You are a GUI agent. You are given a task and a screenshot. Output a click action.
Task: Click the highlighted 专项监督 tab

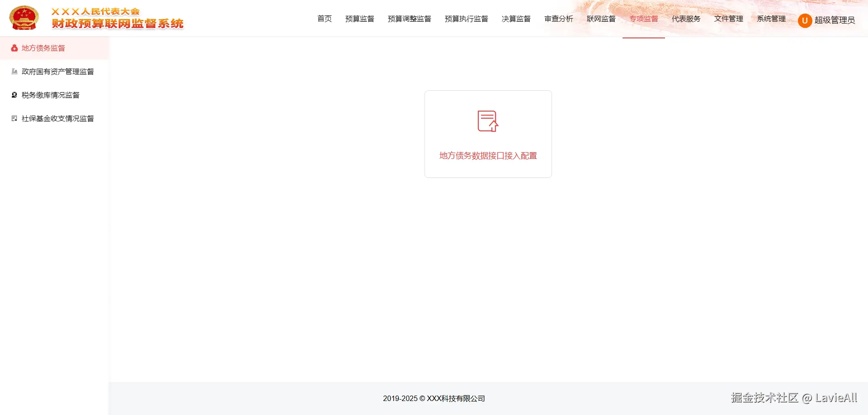[x=644, y=19]
